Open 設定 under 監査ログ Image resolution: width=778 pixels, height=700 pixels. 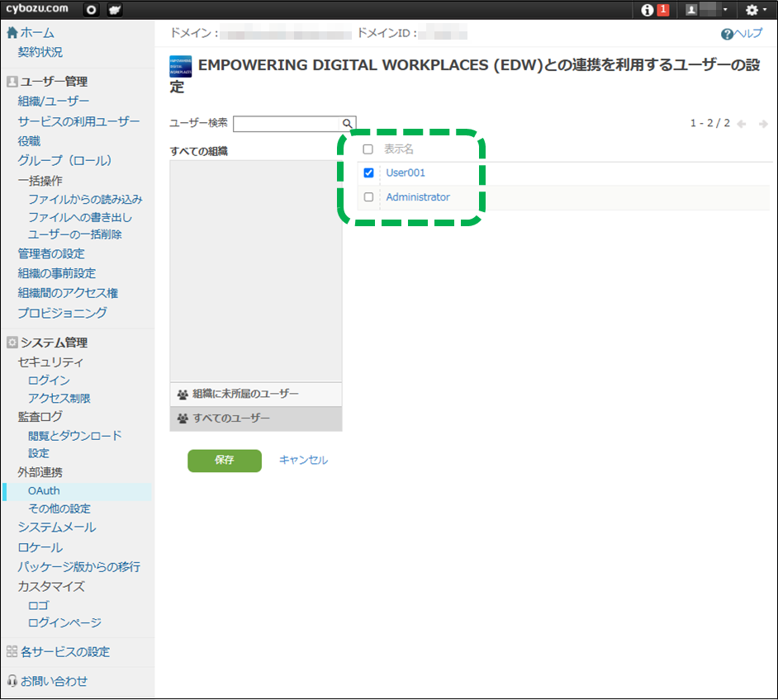point(39,453)
